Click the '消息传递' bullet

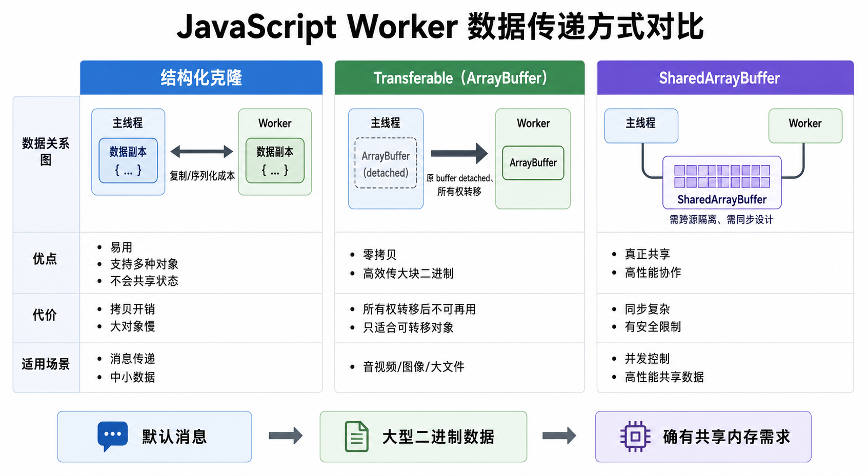pyautogui.click(x=133, y=359)
